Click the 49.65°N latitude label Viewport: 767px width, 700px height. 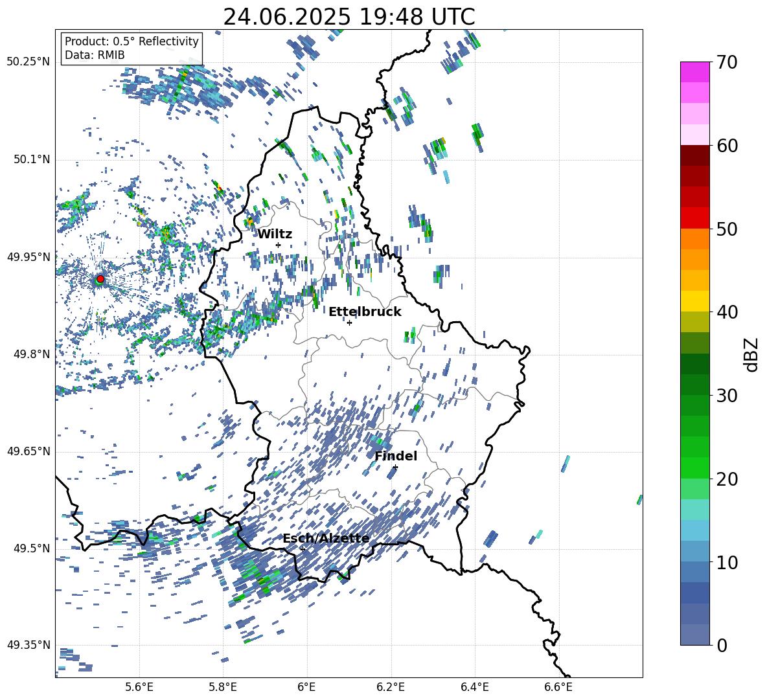(29, 451)
